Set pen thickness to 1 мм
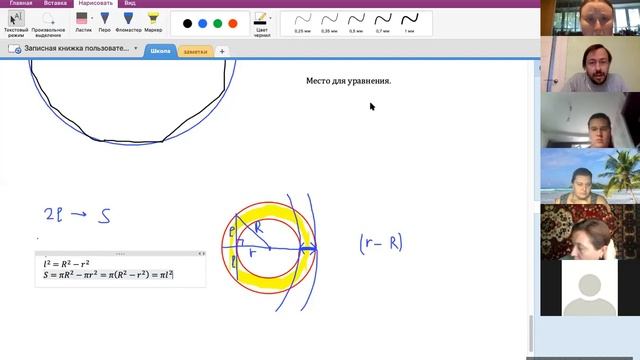This screenshot has height=360, width=640. pos(409,23)
